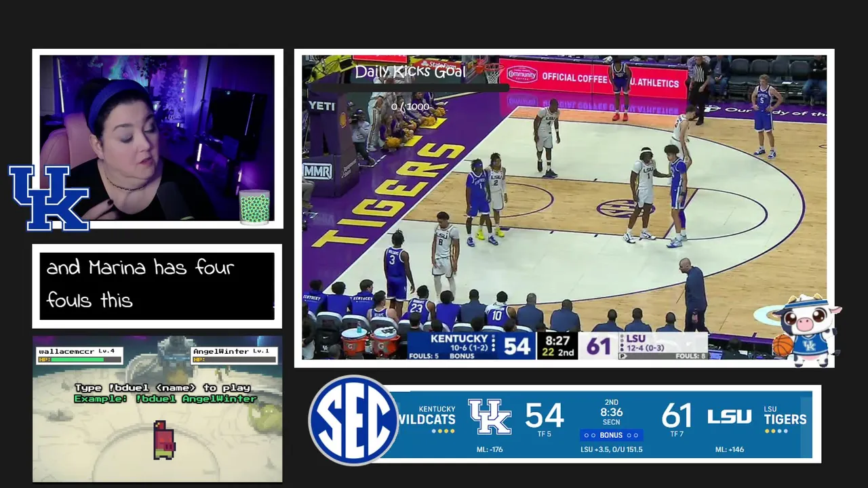Click the large UK logo over the webcam

49,199
